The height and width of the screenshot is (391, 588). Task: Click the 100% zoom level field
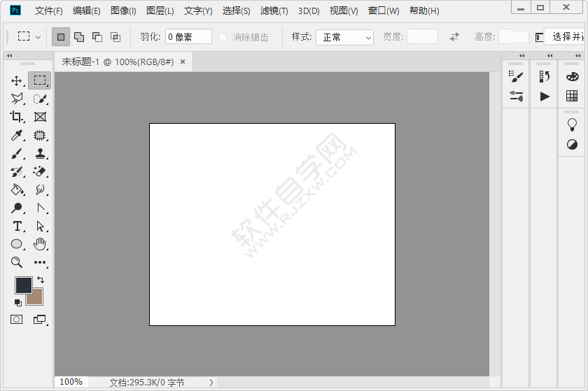click(x=71, y=382)
